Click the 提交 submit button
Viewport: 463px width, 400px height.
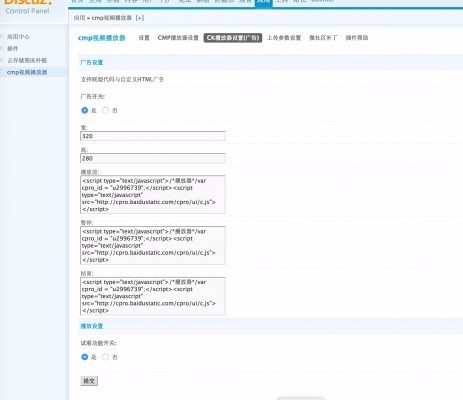89,381
